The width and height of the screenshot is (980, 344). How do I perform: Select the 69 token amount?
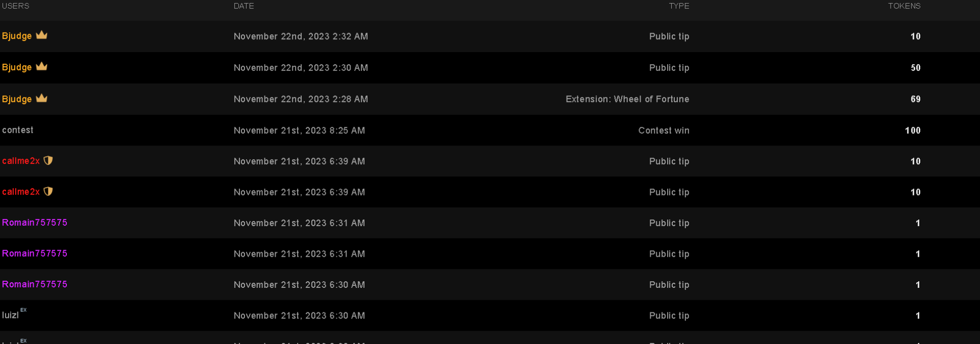click(x=916, y=99)
